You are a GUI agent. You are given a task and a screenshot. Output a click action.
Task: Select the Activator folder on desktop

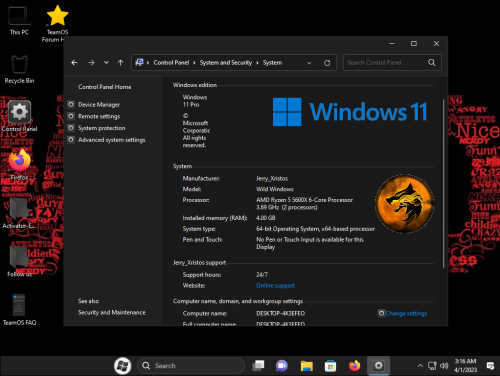click(x=19, y=213)
